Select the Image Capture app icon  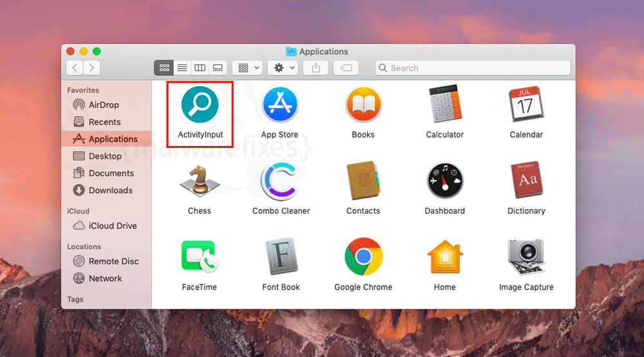pos(526,257)
